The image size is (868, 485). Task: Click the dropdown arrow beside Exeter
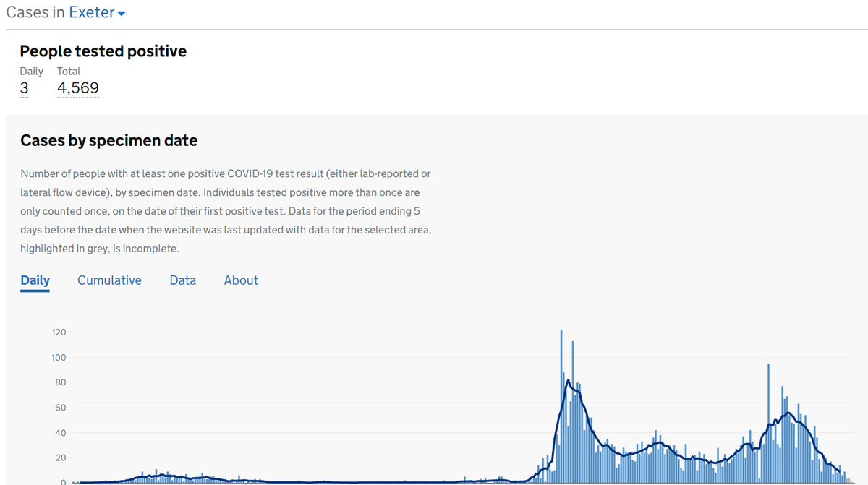pos(122,14)
